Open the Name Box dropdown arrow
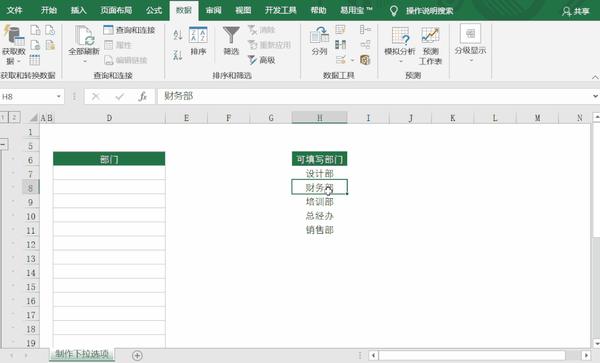 point(59,96)
